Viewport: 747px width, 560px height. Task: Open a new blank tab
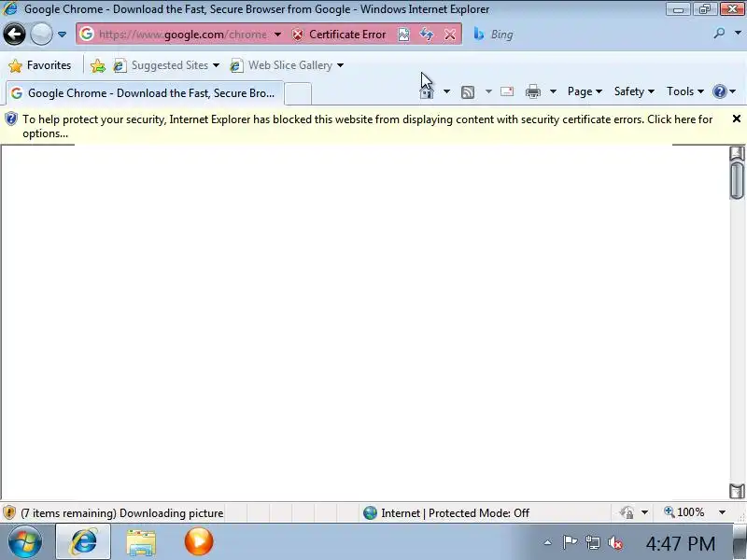pos(298,93)
